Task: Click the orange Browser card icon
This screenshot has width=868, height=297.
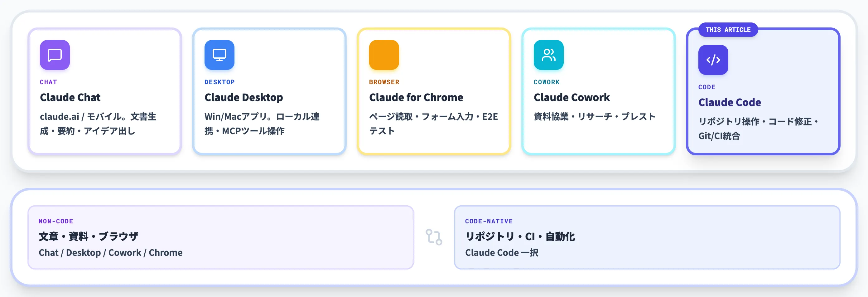Action: pyautogui.click(x=384, y=55)
